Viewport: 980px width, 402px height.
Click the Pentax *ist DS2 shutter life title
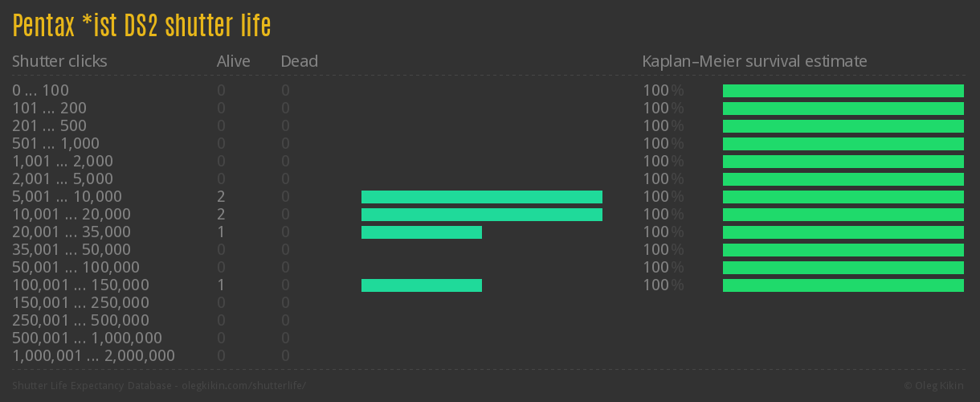point(141,27)
